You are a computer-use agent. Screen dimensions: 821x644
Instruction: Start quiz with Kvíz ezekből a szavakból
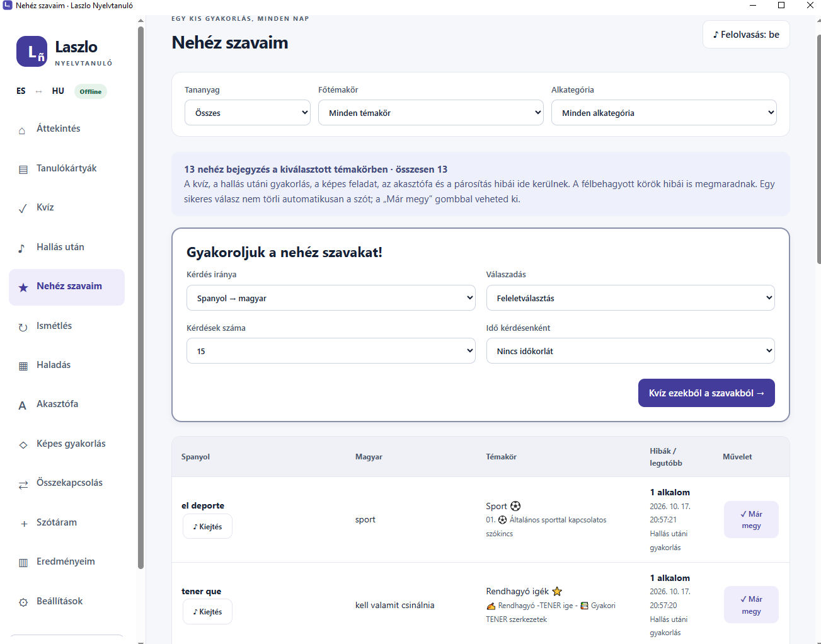[706, 393]
